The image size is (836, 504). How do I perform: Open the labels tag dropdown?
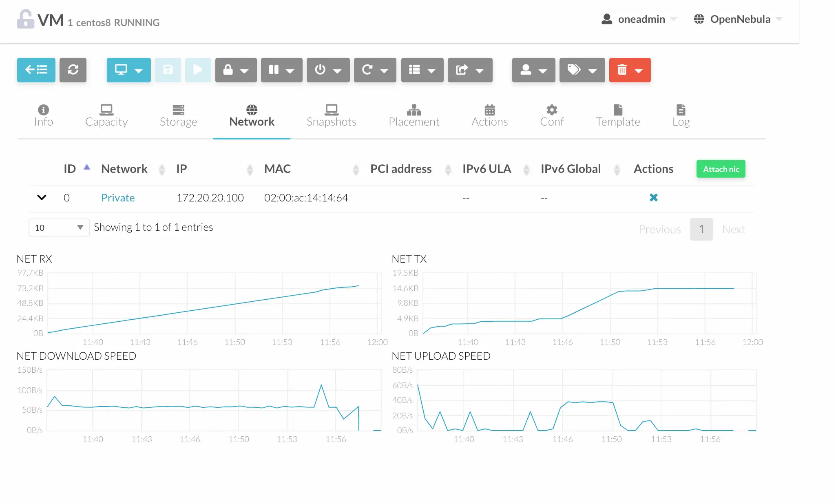tap(582, 70)
